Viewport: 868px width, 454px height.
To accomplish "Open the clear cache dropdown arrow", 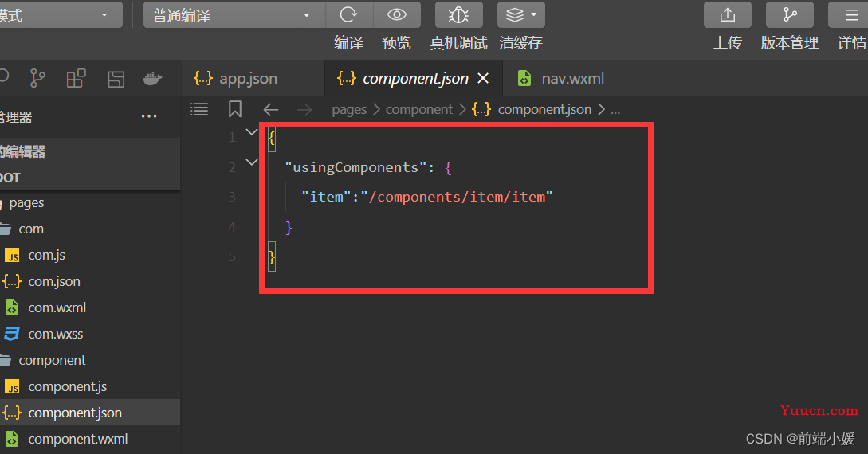I will coord(534,14).
